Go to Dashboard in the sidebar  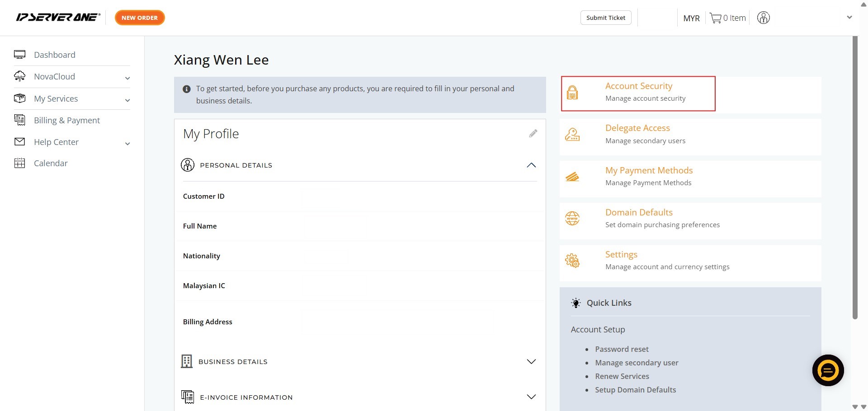(54, 55)
